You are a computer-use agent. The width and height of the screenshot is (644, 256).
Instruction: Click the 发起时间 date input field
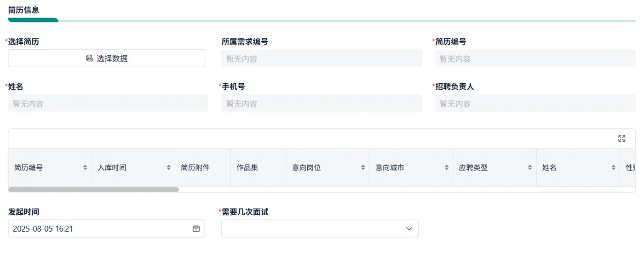[99, 228]
